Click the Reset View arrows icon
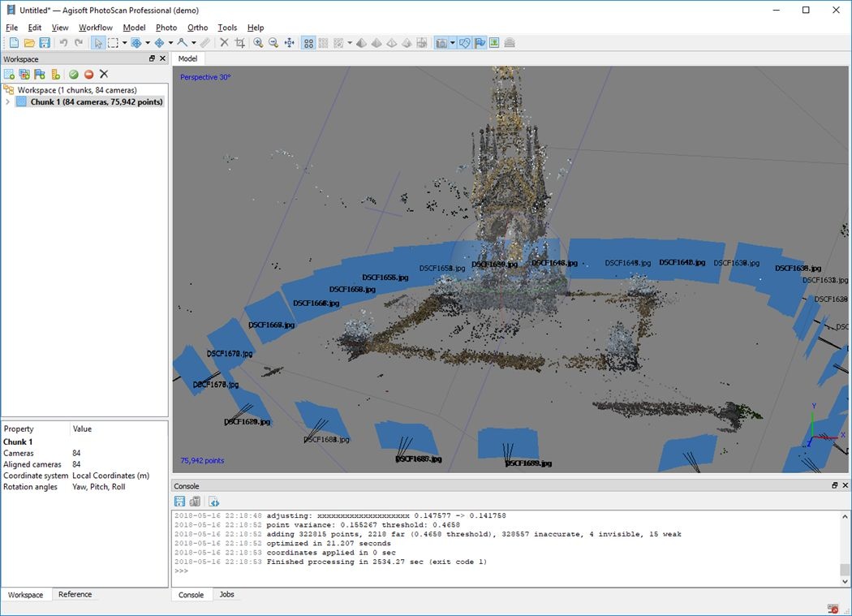 point(290,43)
